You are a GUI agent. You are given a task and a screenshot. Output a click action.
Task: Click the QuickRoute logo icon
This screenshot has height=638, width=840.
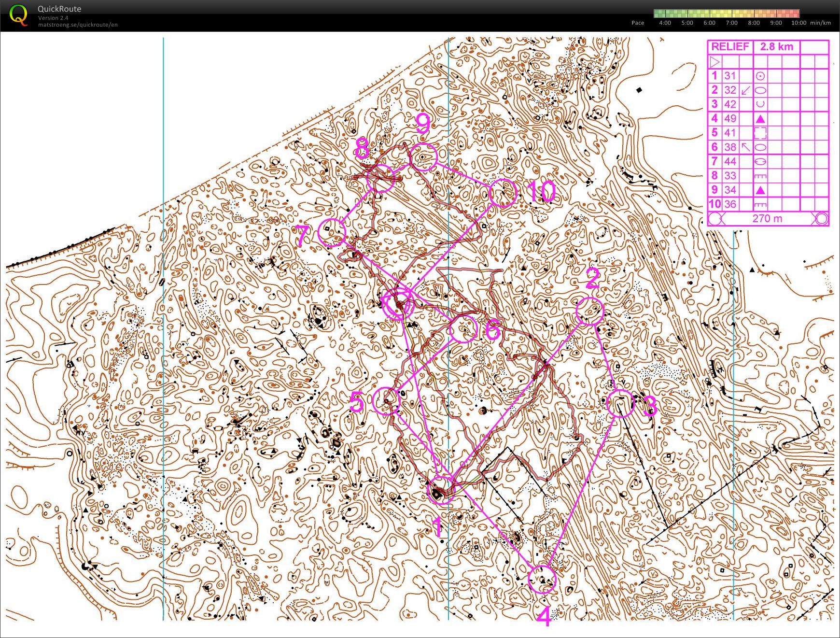(18, 14)
